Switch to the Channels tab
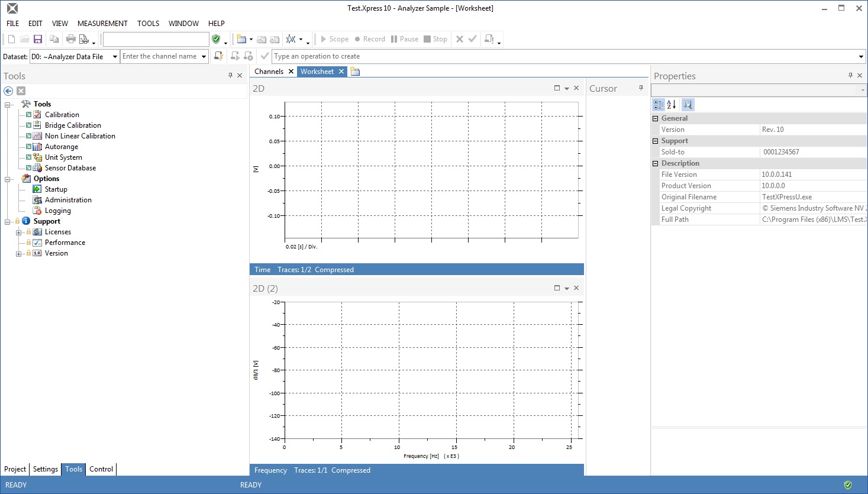Viewport: 868px width, 494px height. coord(269,72)
